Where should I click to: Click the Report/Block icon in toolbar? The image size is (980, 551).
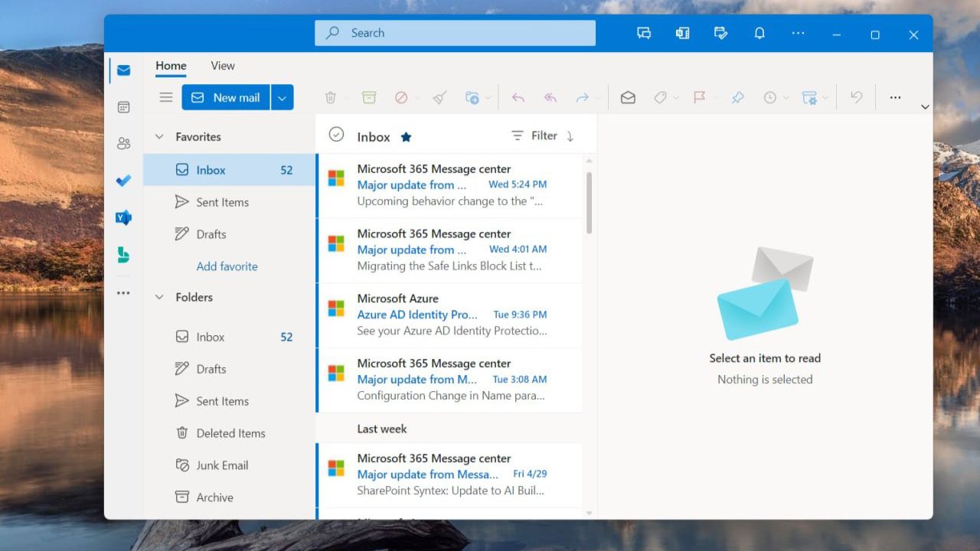point(401,97)
